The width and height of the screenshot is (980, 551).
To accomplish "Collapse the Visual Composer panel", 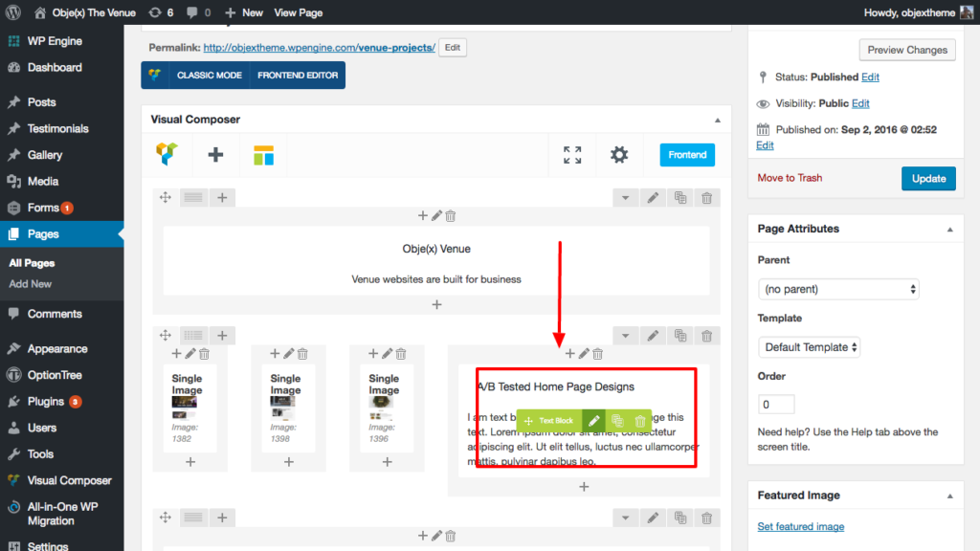I will [x=718, y=120].
